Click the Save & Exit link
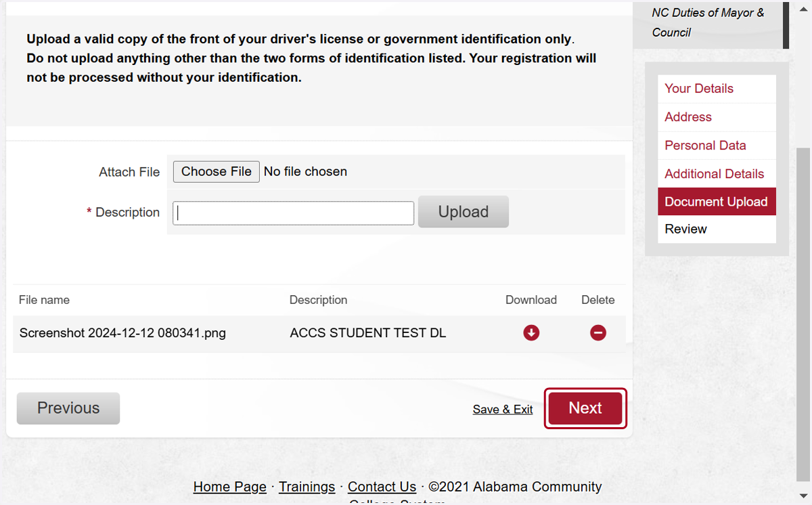Image resolution: width=812 pixels, height=505 pixels. coord(503,410)
